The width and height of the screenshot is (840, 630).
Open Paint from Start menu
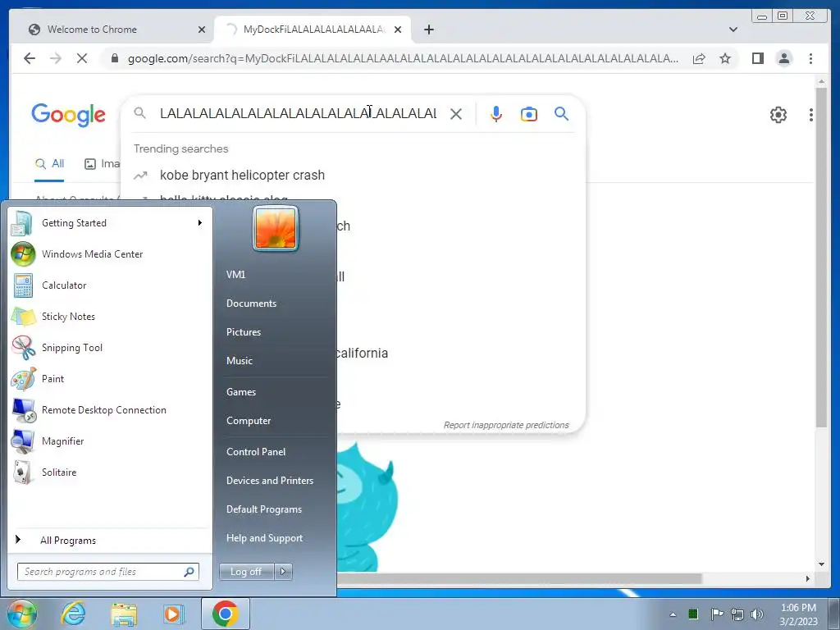coord(110,378)
